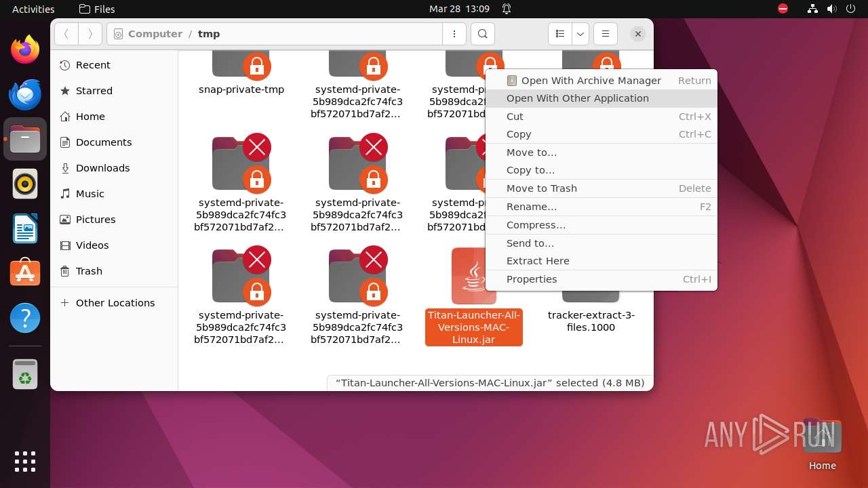
Task: Choose Move to… in context menu
Action: pos(601,152)
